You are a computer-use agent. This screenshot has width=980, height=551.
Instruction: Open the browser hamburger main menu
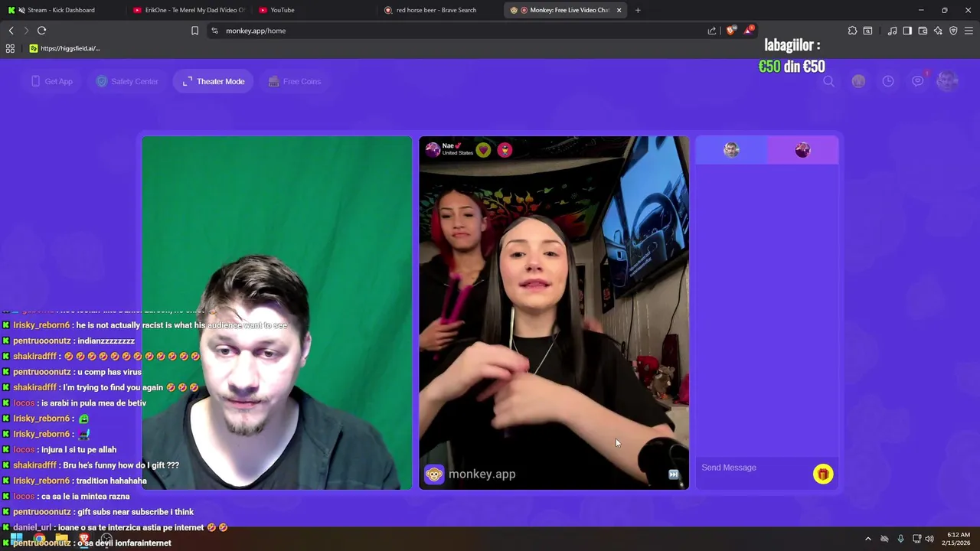tap(969, 31)
